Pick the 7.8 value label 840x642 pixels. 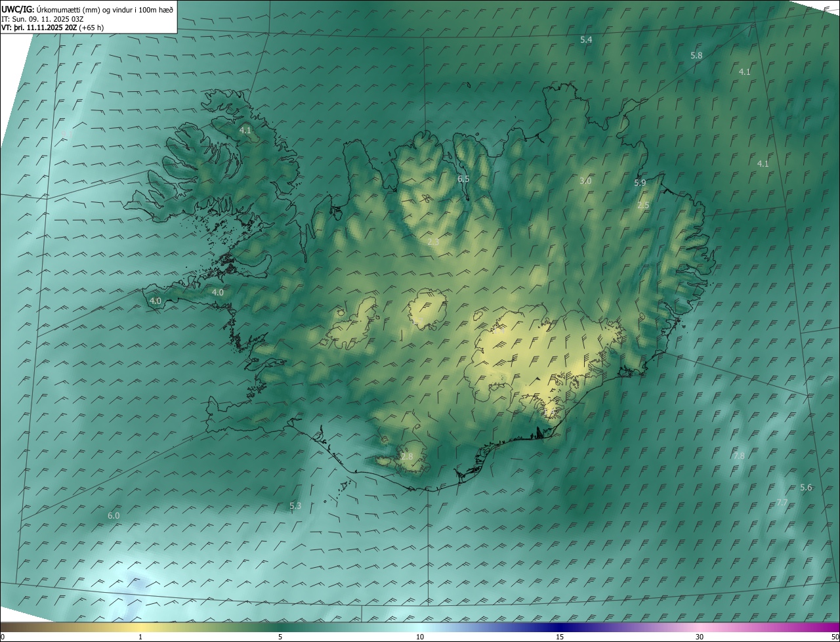pos(739,456)
